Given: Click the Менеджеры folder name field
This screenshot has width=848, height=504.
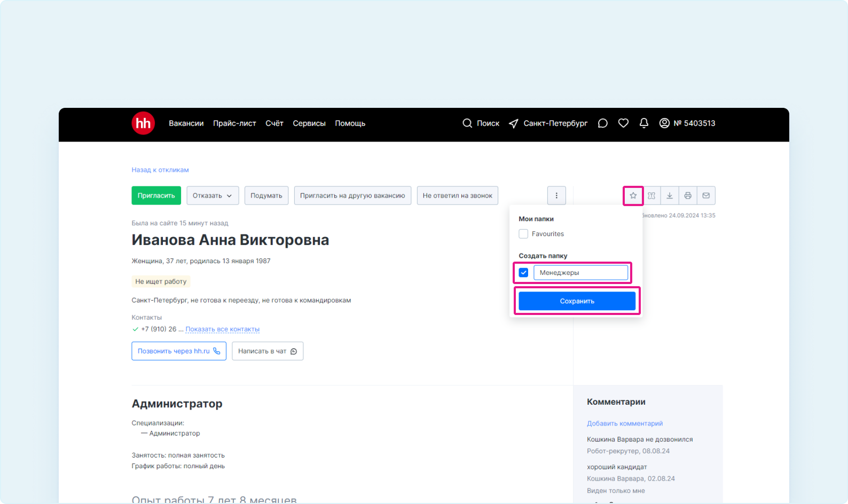Looking at the screenshot, I should [581, 273].
